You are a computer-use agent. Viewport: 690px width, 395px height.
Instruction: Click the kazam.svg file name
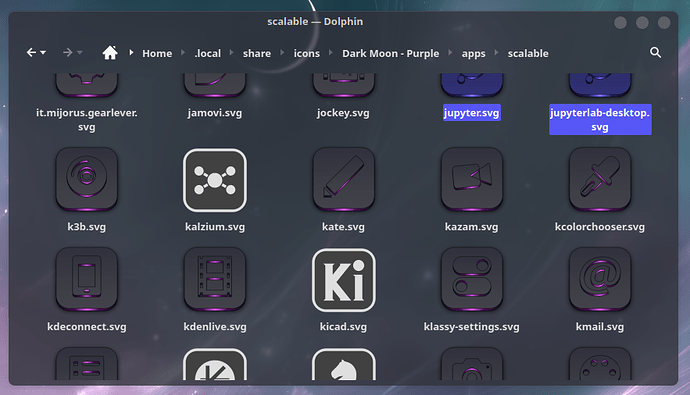point(472,227)
